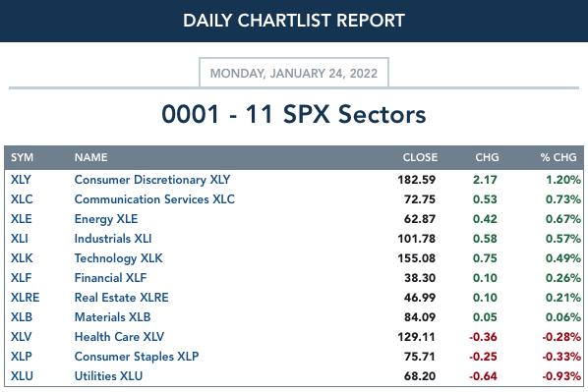Screen dimensions: 588x392
Task: Open the Real Estate XLRE link
Action: pyautogui.click(x=122, y=298)
